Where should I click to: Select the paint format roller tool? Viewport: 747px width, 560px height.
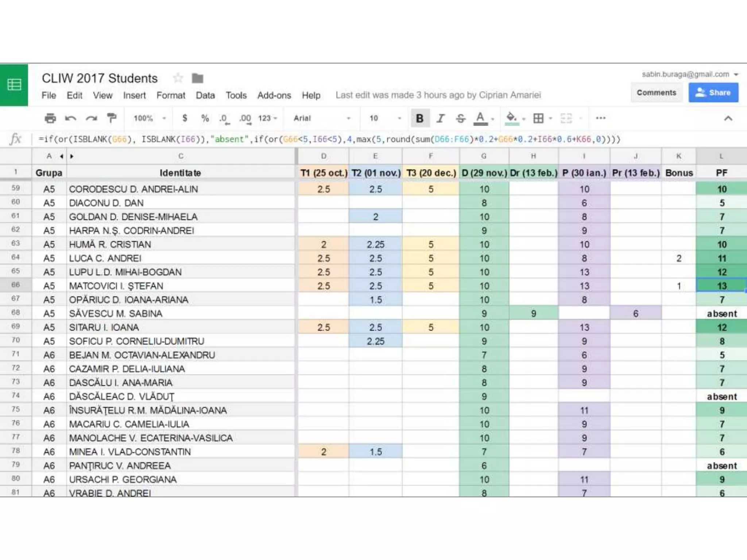pos(112,118)
